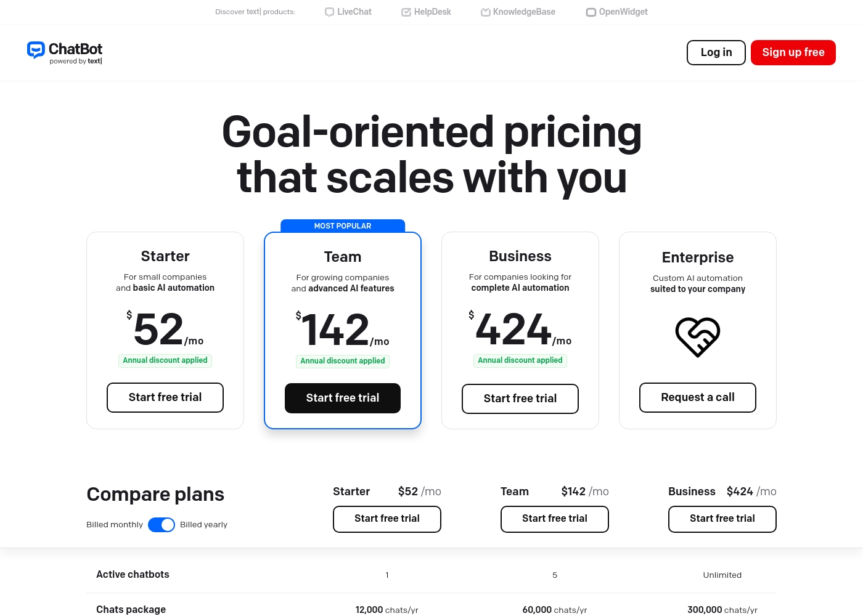
Task: Click the KnowledgeBase product icon
Action: [485, 12]
